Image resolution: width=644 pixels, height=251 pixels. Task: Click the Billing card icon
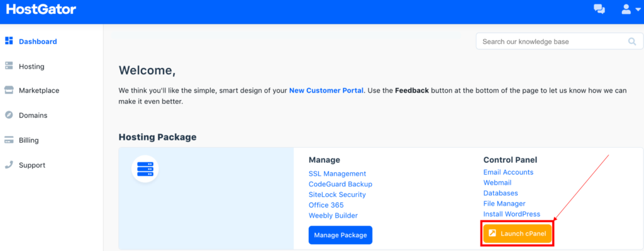pos(9,140)
